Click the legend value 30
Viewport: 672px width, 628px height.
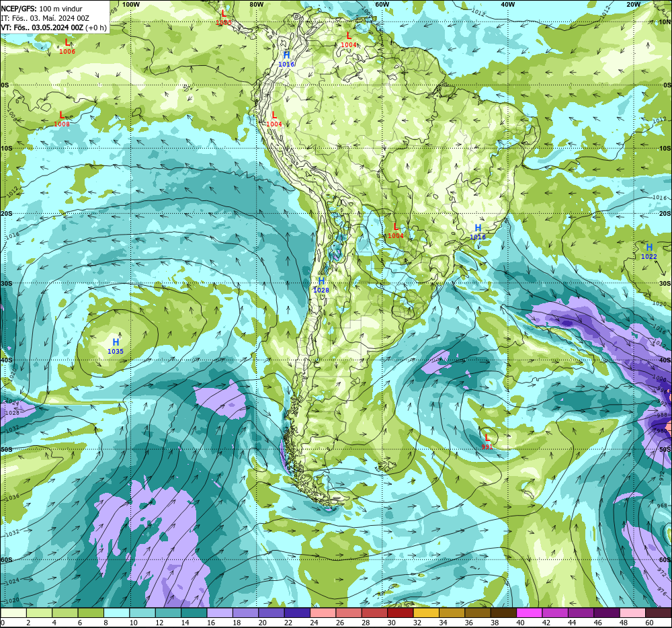391,623
